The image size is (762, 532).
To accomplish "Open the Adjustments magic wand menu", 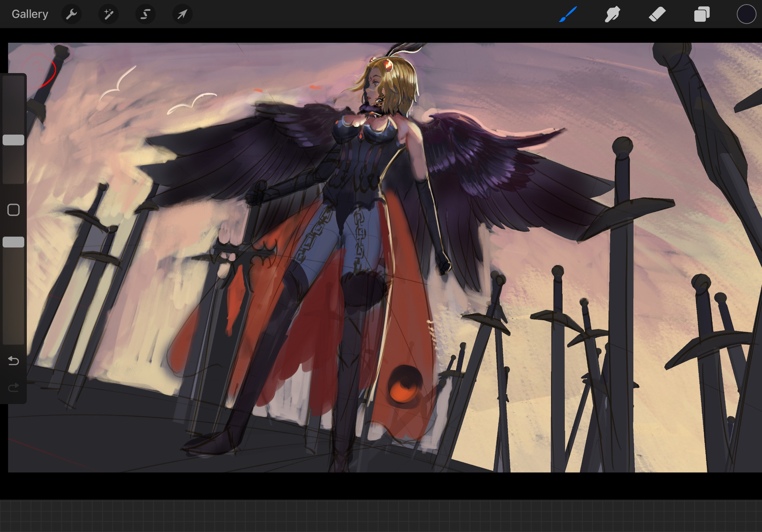I will (109, 14).
